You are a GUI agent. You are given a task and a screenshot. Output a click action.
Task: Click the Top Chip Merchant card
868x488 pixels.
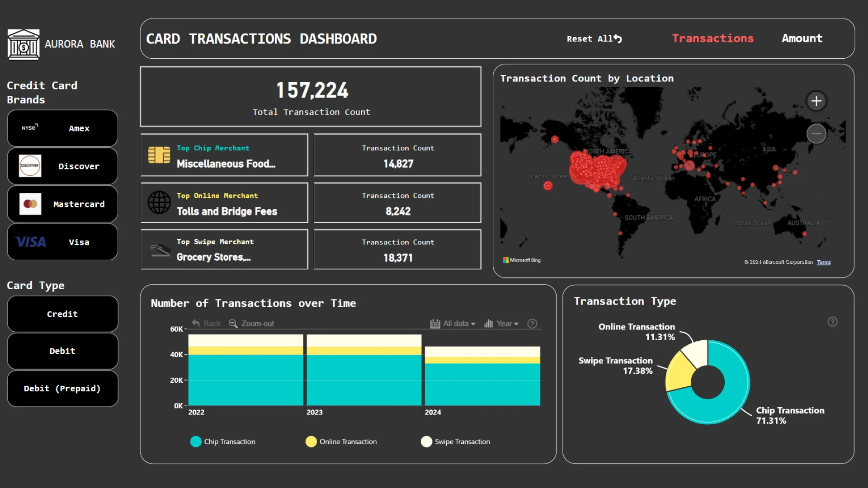tap(224, 155)
